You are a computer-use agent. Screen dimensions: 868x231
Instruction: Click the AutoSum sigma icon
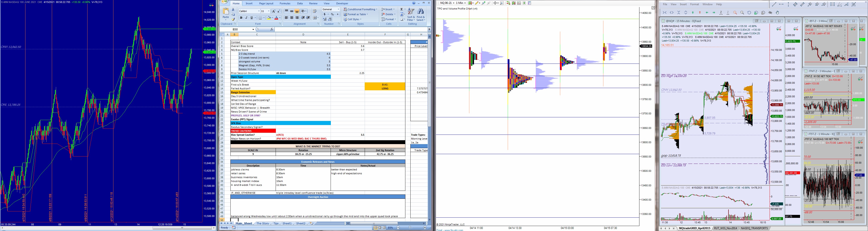402,10
